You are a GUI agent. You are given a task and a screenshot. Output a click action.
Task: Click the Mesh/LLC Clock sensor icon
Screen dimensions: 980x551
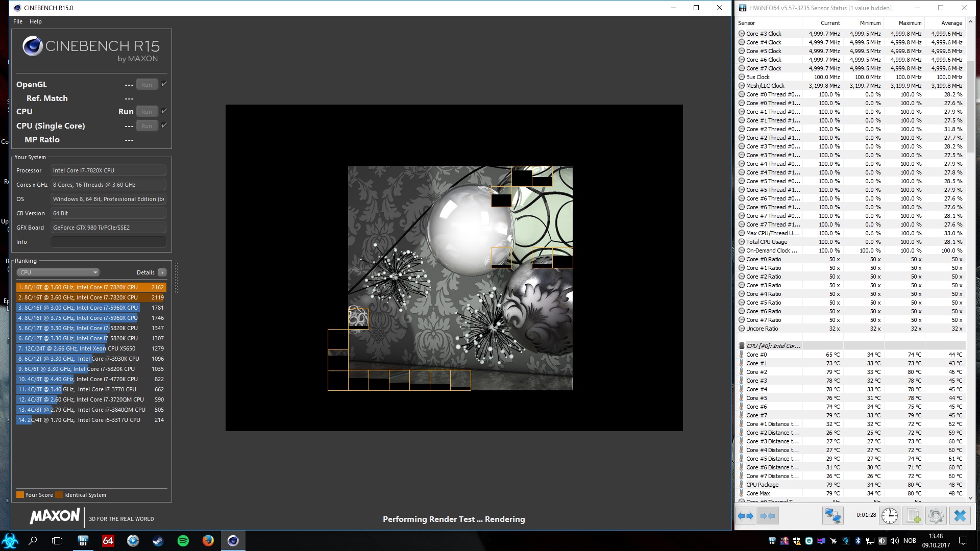point(742,86)
